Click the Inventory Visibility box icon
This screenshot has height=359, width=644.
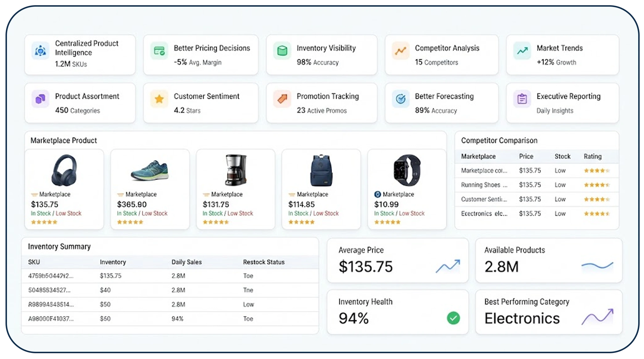(x=282, y=51)
